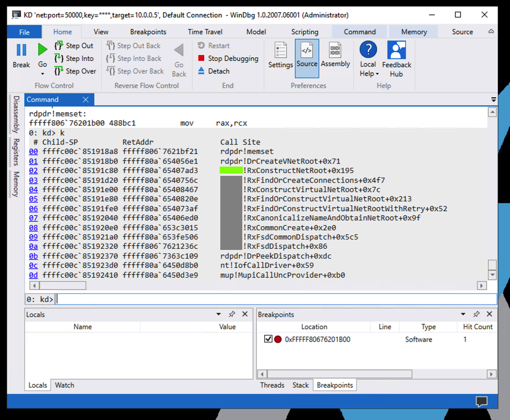Select the Assembly mode icon

pos(335,56)
